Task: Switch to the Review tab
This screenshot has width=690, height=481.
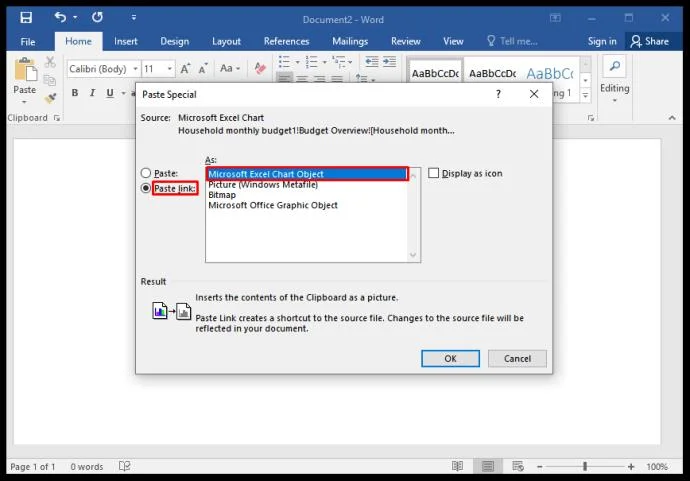Action: click(x=406, y=41)
